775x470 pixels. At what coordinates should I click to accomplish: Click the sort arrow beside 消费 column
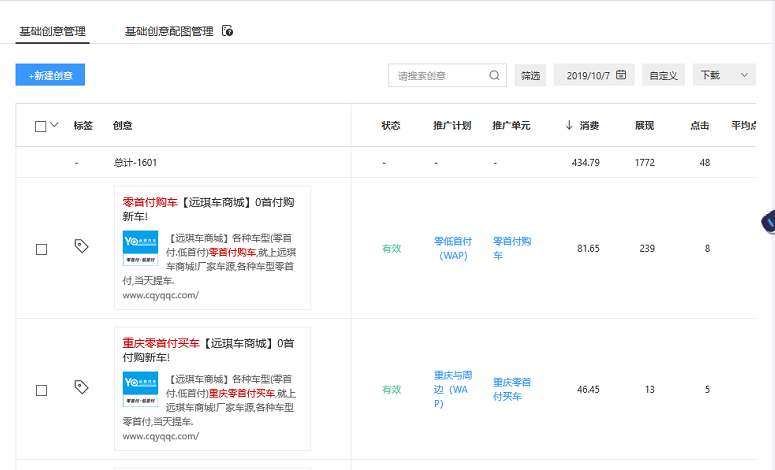[569, 126]
